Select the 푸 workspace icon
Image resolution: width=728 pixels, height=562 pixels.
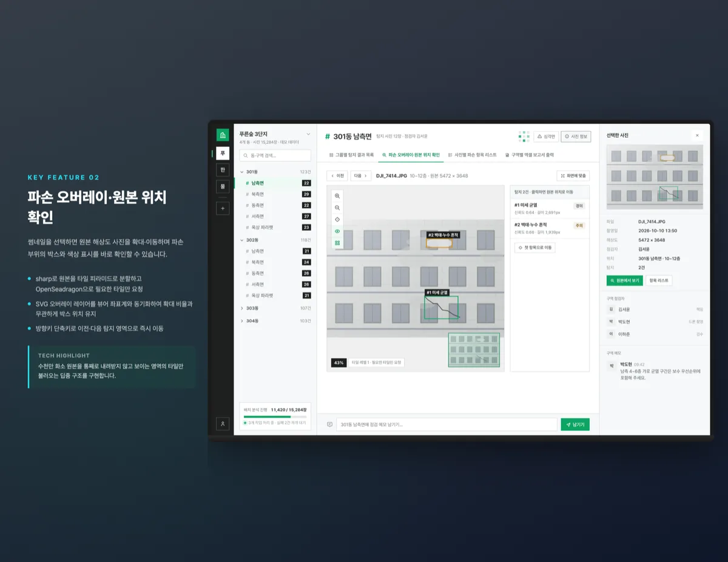tap(223, 153)
